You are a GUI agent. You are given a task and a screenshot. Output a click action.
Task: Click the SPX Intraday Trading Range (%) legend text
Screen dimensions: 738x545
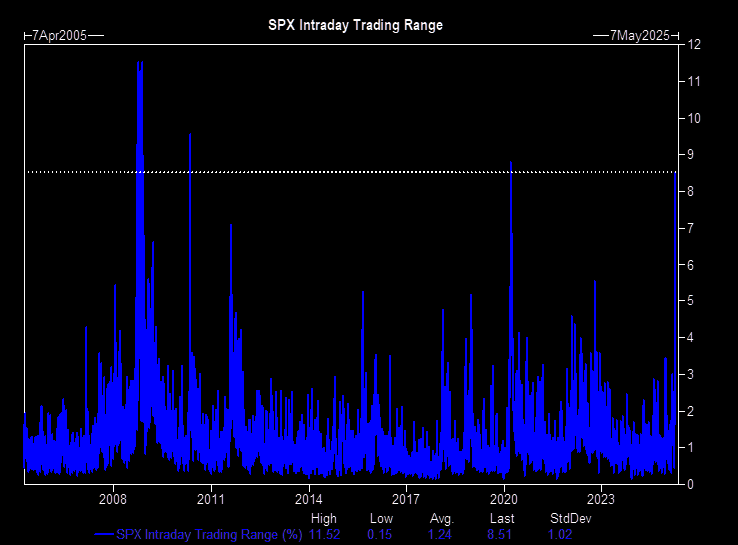click(209, 535)
